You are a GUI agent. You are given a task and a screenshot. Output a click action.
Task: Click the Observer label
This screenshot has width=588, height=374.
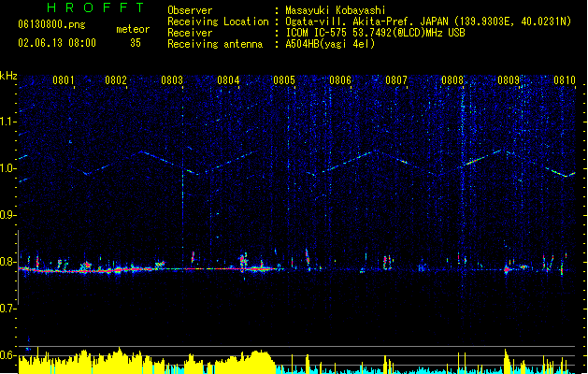point(190,10)
